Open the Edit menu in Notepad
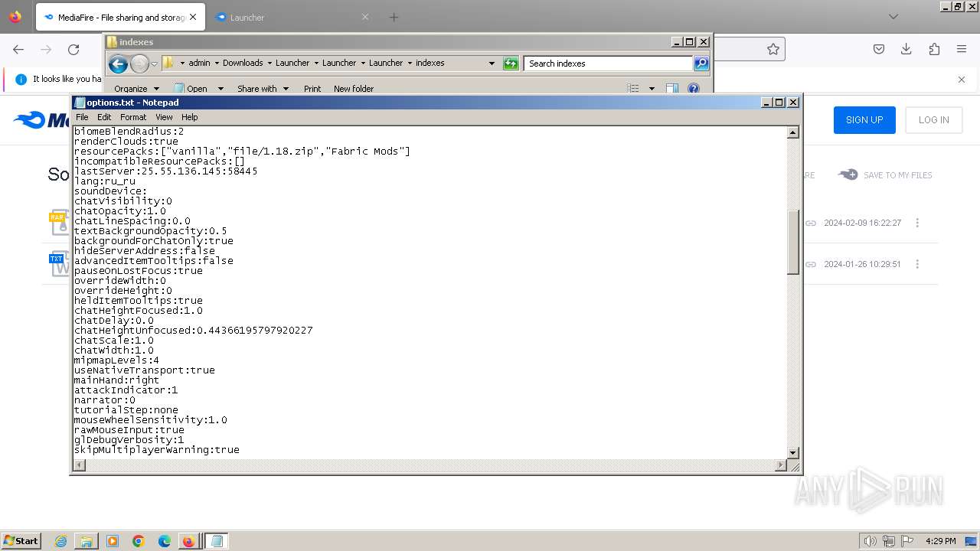This screenshot has height=551, width=980. pyautogui.click(x=104, y=117)
